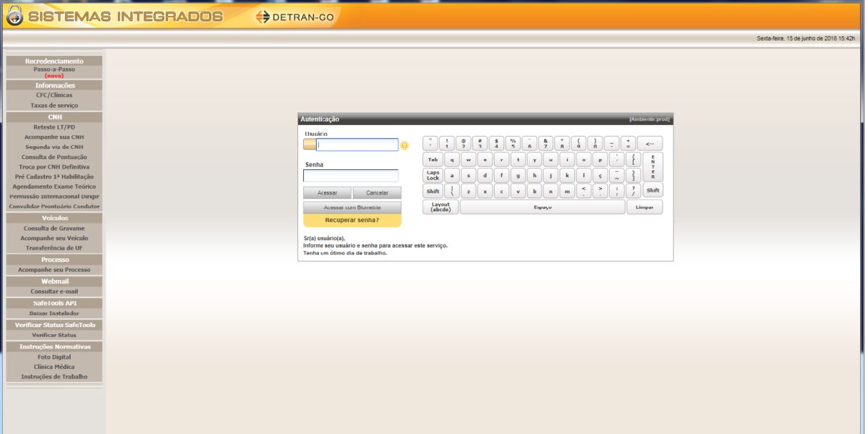This screenshot has width=868, height=434.
Task: Toggle the left Shift key on virtual keyboard
Action: click(433, 191)
